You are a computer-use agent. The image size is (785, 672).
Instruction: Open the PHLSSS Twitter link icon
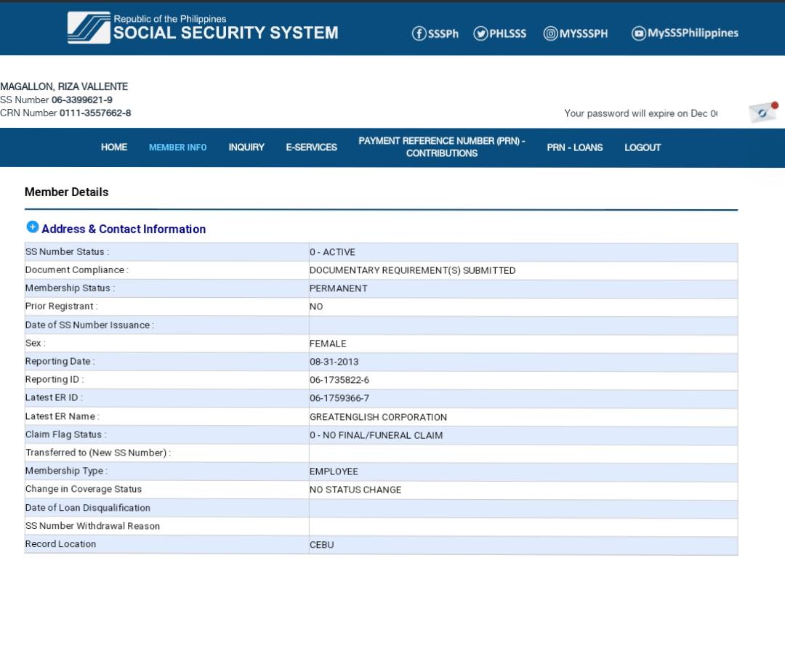pos(480,33)
